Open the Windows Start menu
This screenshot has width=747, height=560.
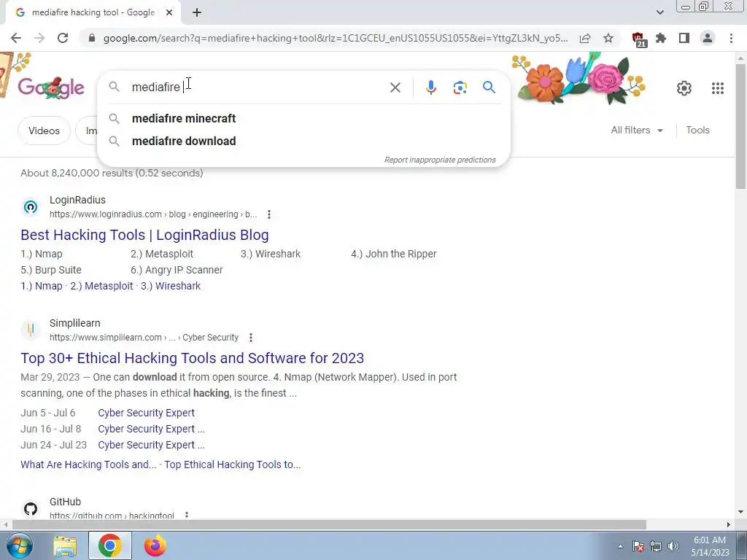point(19,545)
